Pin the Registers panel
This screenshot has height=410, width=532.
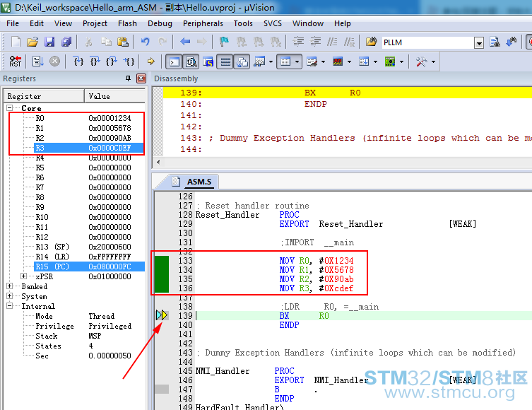128,78
